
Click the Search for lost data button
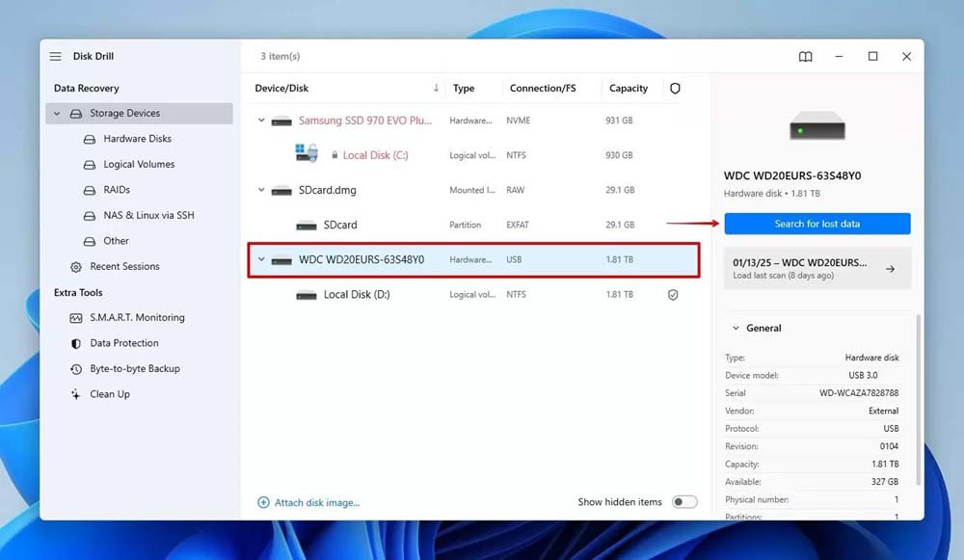click(x=817, y=224)
